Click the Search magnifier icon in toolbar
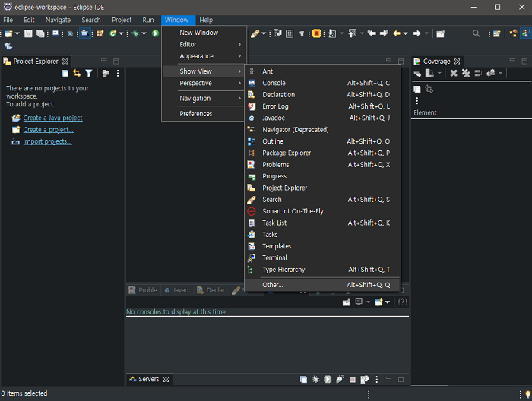 (x=477, y=33)
